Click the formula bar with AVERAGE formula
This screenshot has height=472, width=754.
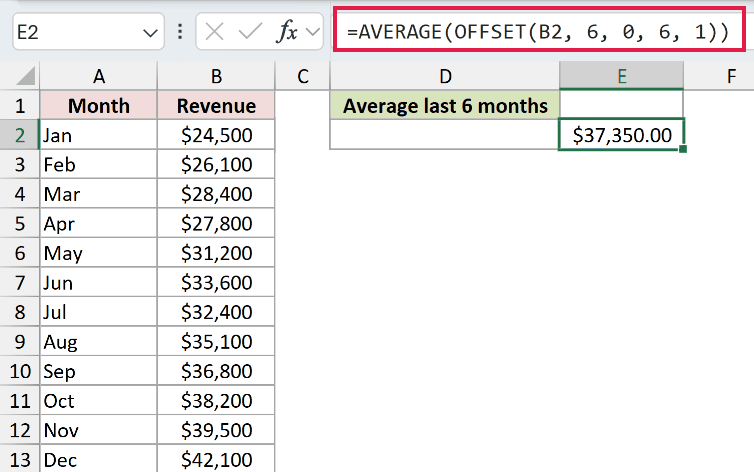tap(539, 30)
